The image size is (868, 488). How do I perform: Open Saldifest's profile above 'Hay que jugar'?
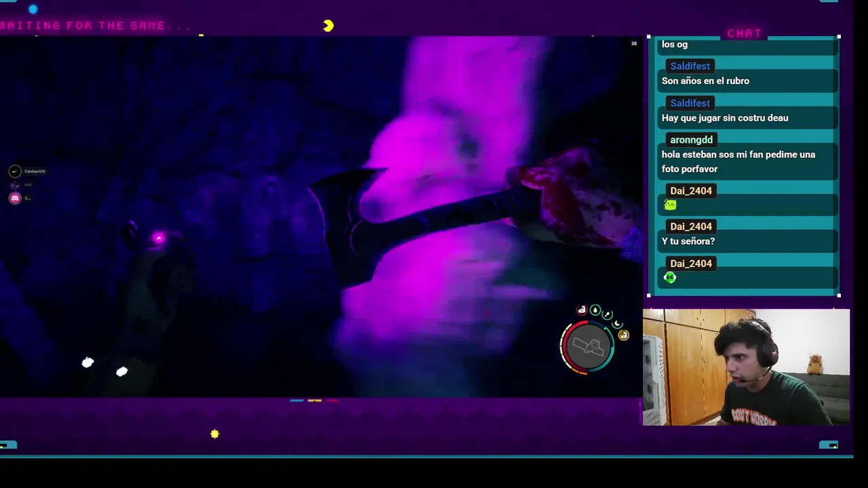[x=690, y=103]
